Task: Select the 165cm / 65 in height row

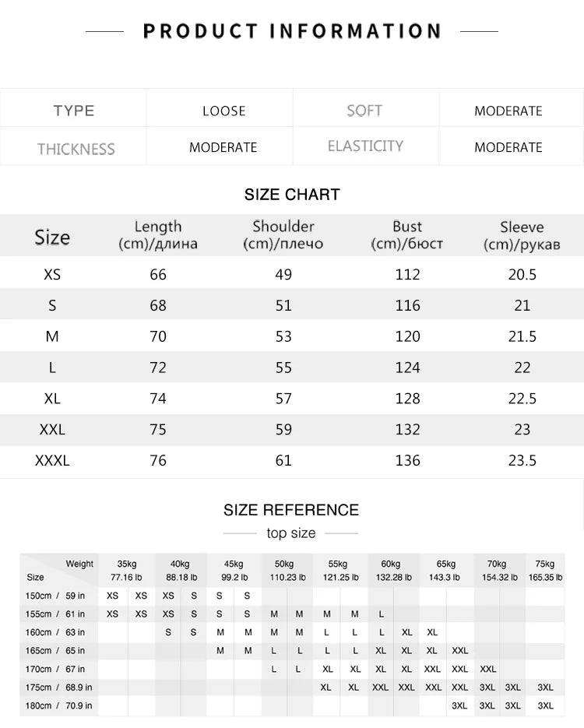Action: [x=292, y=651]
